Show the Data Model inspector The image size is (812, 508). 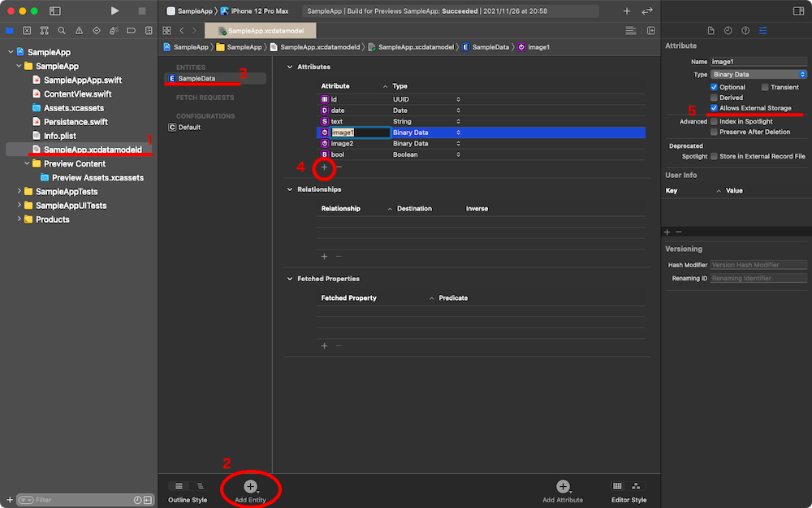point(762,31)
